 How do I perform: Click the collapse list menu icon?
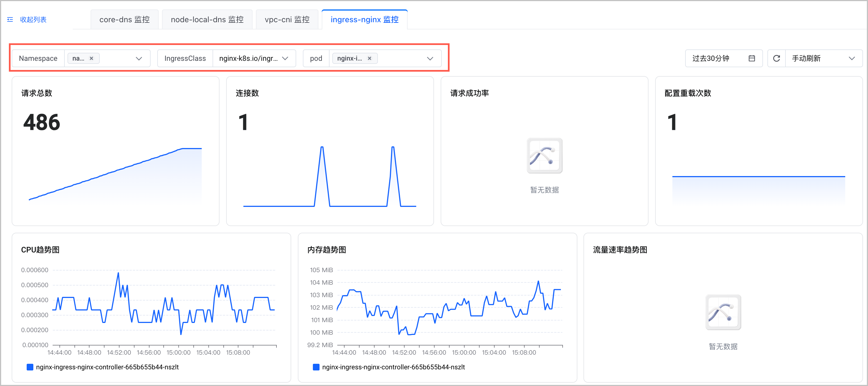(10, 19)
